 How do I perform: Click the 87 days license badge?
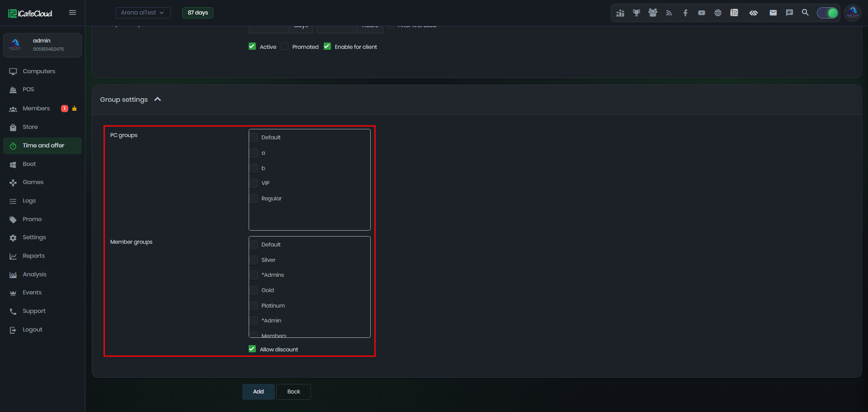coord(198,13)
